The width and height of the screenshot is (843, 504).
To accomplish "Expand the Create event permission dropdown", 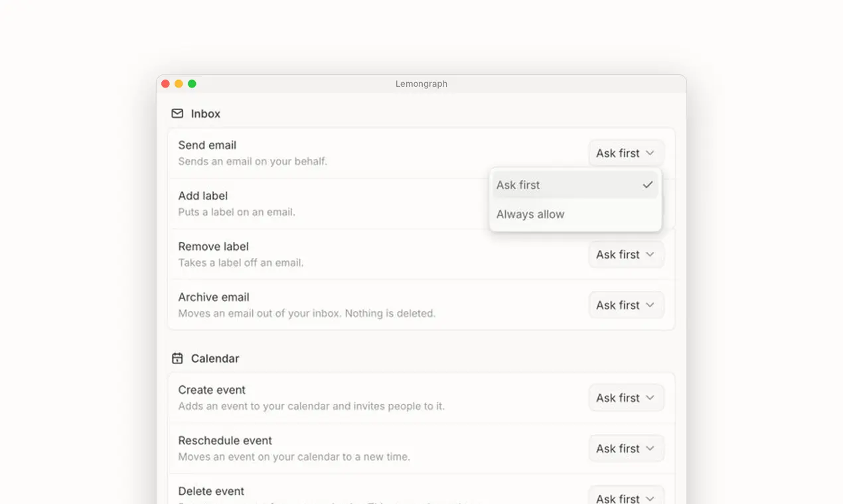I will pyautogui.click(x=626, y=398).
